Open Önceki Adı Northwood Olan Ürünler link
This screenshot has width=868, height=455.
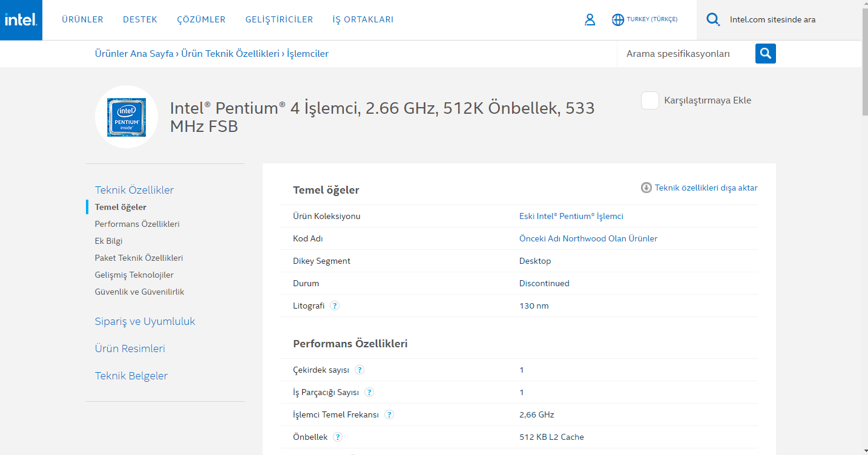tap(588, 238)
